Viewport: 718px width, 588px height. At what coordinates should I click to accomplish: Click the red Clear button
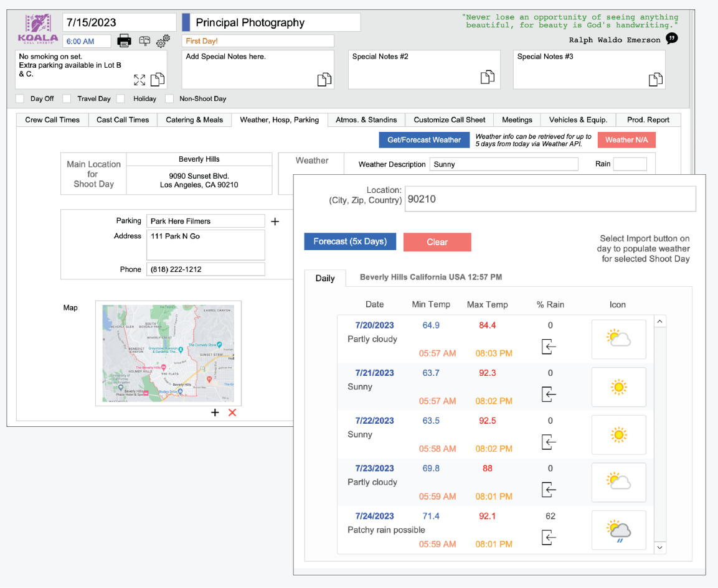click(437, 242)
